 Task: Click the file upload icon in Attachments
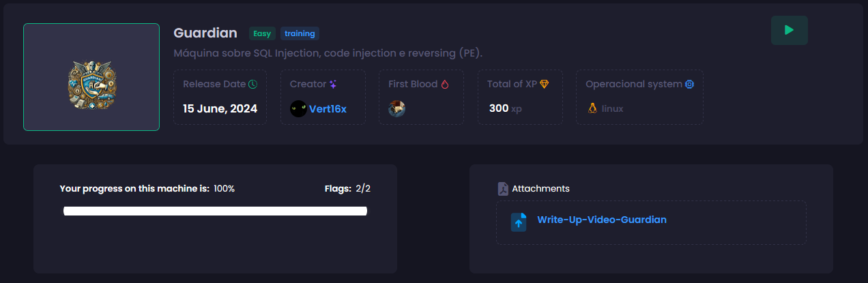(x=519, y=222)
